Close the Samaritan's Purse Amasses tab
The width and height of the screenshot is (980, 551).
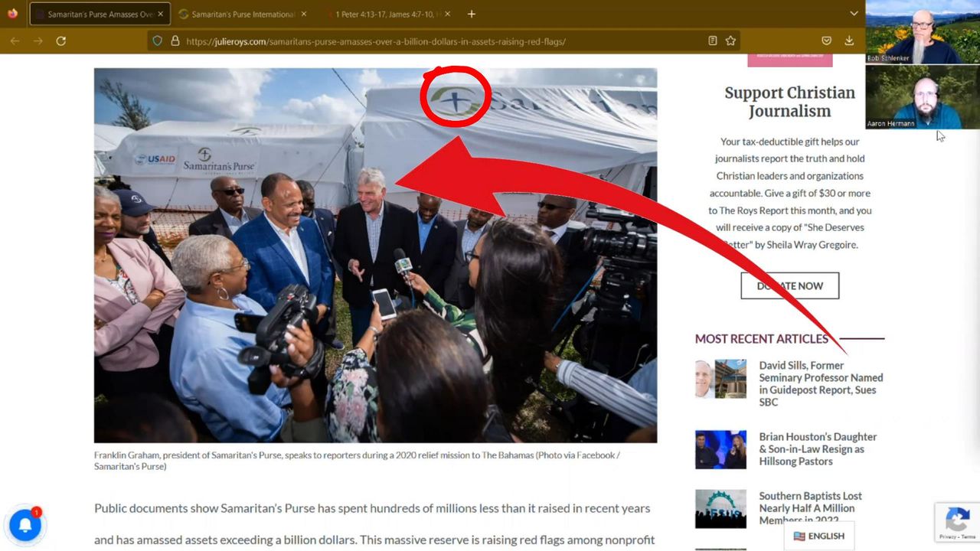(x=161, y=14)
